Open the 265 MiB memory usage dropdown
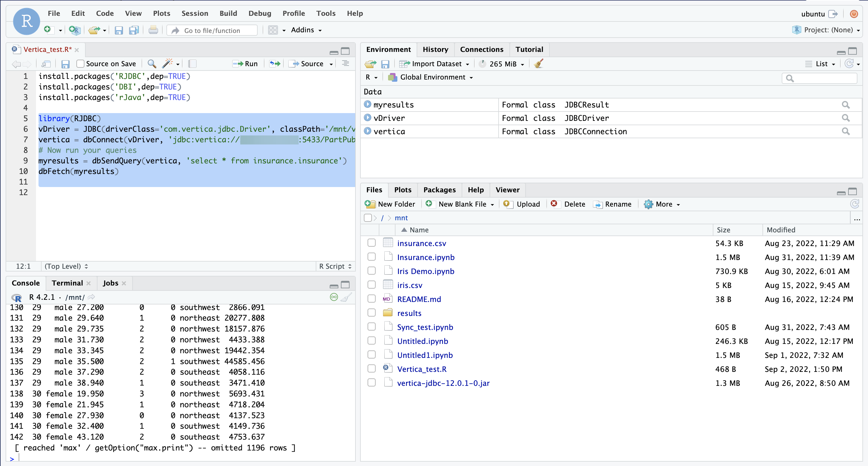This screenshot has height=466, width=868. pyautogui.click(x=502, y=64)
